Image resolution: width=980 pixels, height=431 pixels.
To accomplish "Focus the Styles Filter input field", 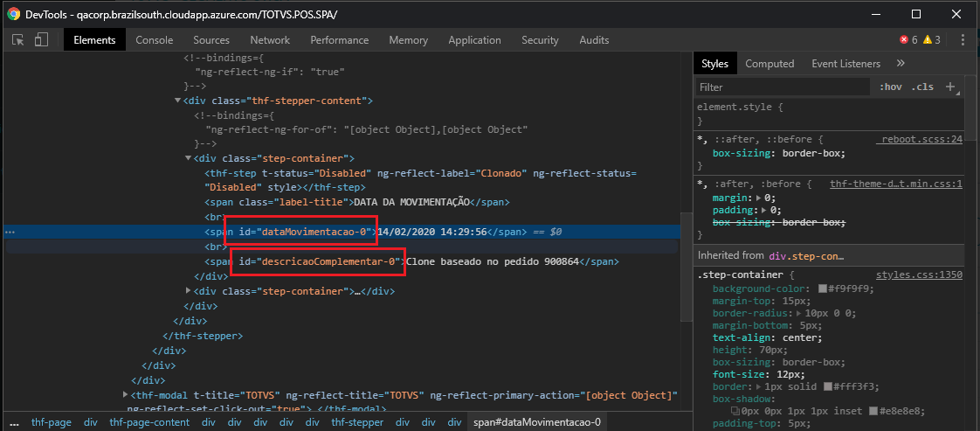I will (x=783, y=87).
